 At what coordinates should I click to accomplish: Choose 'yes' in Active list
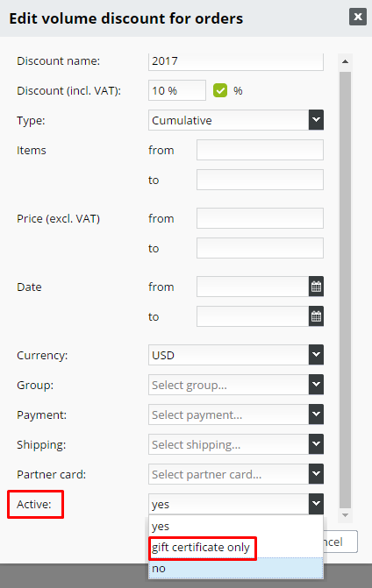click(x=236, y=526)
